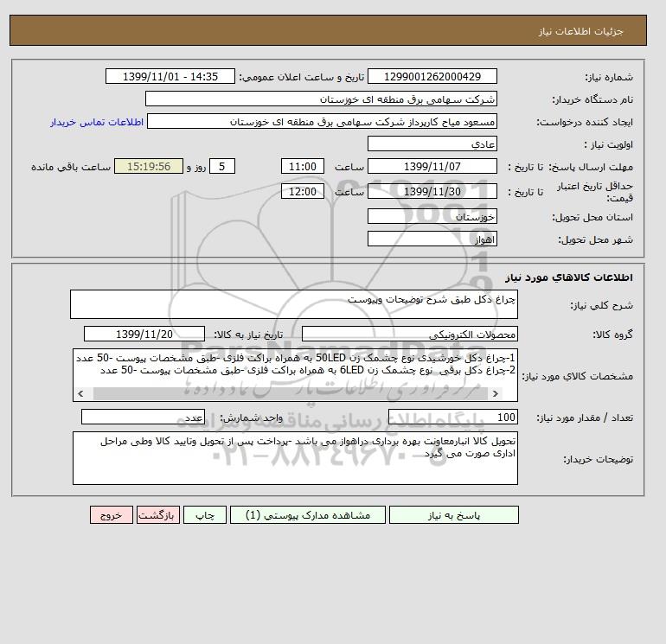Click the مشخصات کالای مورد نیاز label
Image resolution: width=666 pixels, height=644 pixels.
(x=577, y=376)
